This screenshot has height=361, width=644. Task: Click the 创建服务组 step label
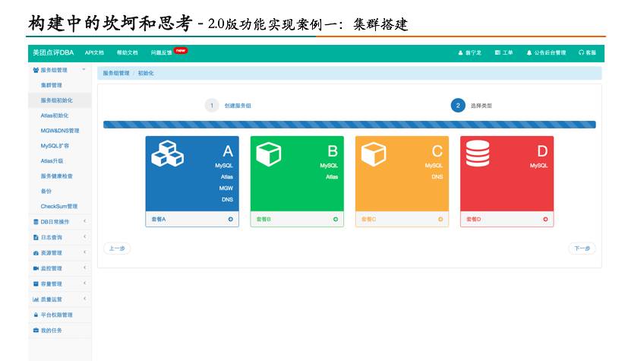pos(238,106)
